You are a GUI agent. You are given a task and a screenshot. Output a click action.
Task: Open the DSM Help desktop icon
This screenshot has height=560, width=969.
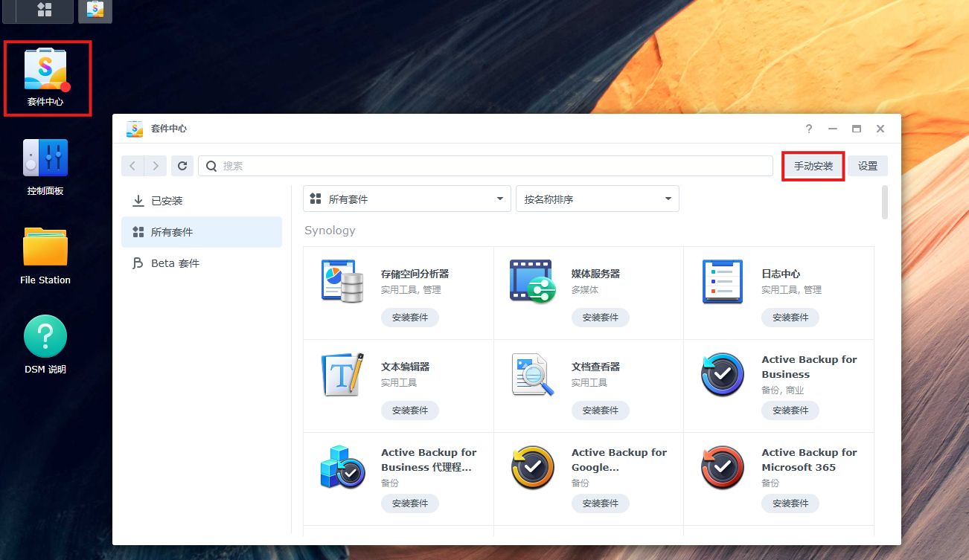pyautogui.click(x=45, y=337)
